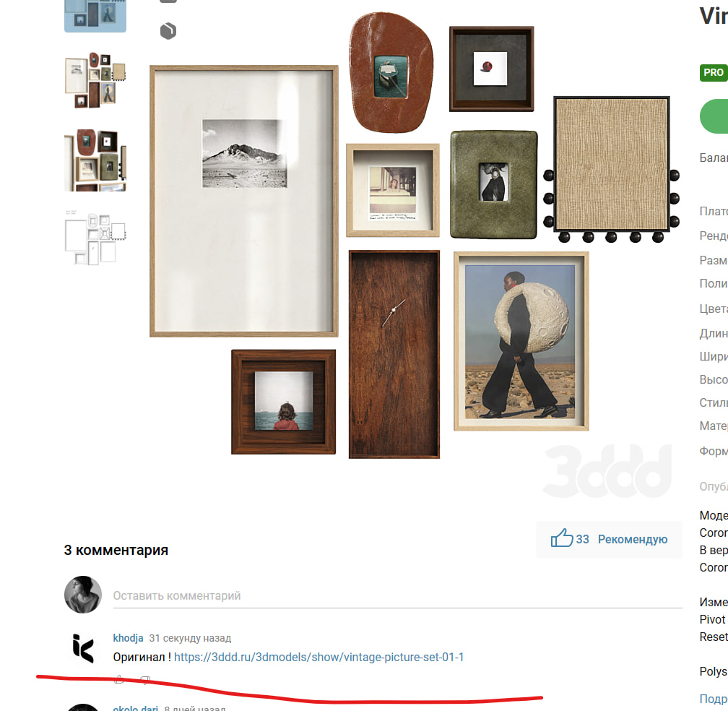Click your profile avatar beside comment box

point(83,595)
